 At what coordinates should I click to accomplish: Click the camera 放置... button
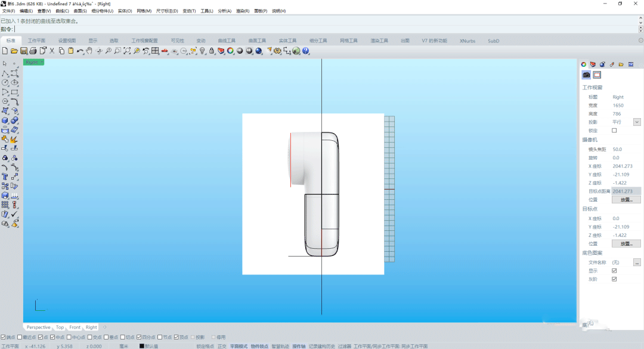626,199
